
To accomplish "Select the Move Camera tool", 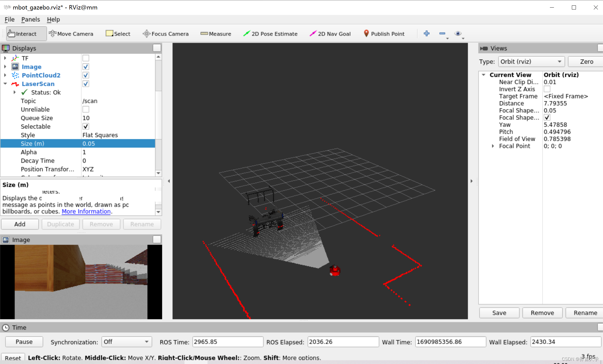I will coord(71,34).
